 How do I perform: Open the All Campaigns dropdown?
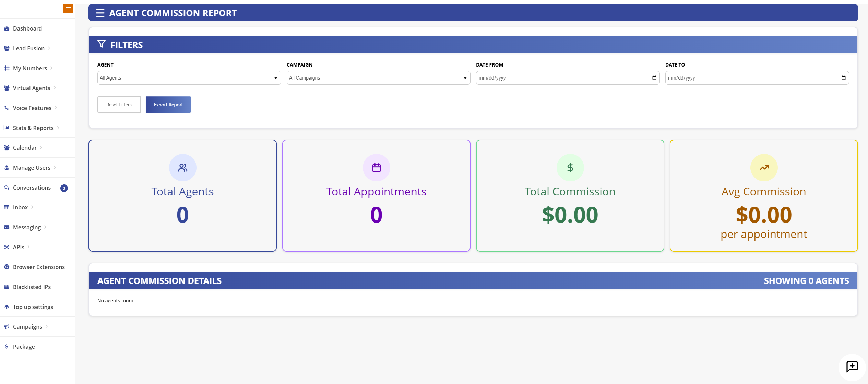(378, 78)
